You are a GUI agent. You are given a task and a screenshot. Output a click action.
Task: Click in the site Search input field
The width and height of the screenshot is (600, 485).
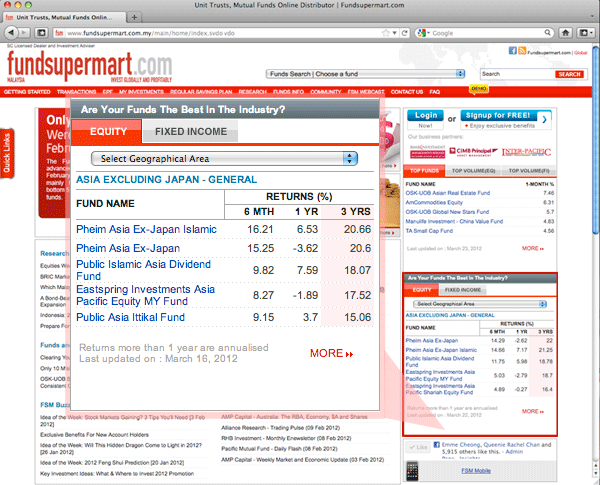(x=517, y=74)
